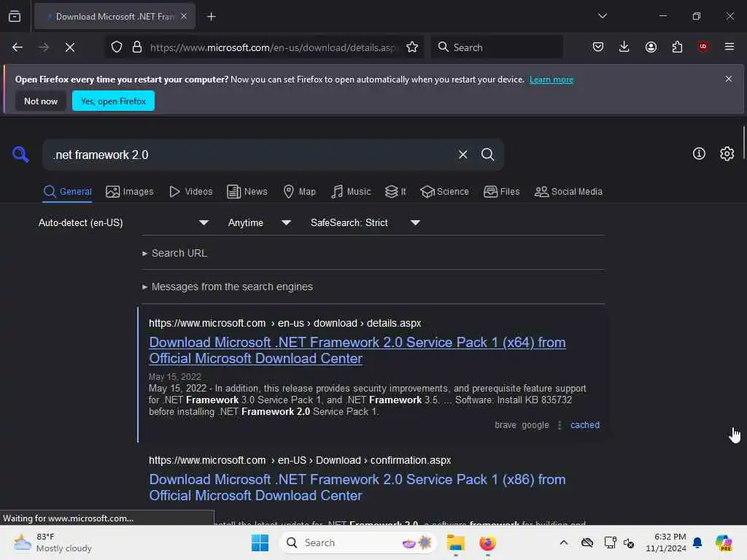This screenshot has width=747, height=560.
Task: Open the display and network tray icon
Action: click(x=610, y=542)
